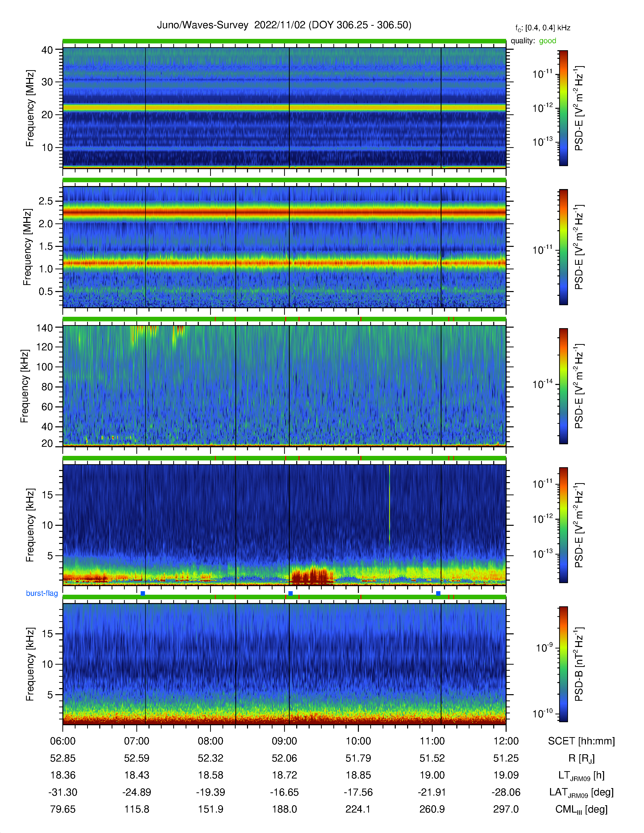Click the 1.1 MHz orange emission band
The width and height of the screenshot is (644, 833).
[284, 263]
